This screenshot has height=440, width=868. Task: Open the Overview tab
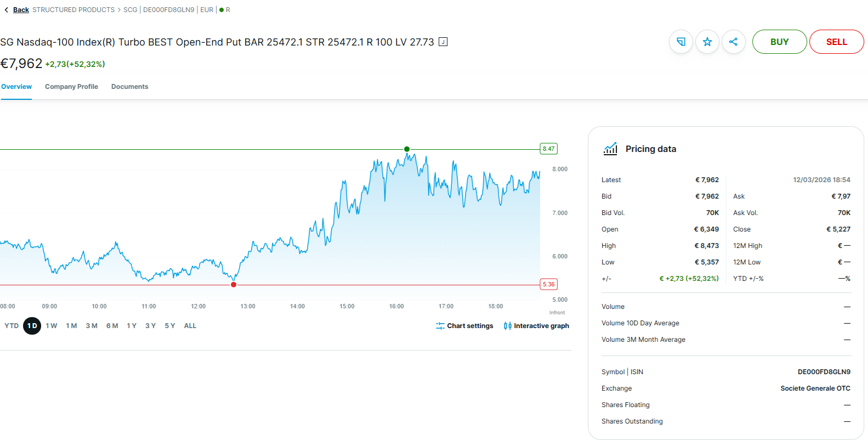tap(16, 87)
